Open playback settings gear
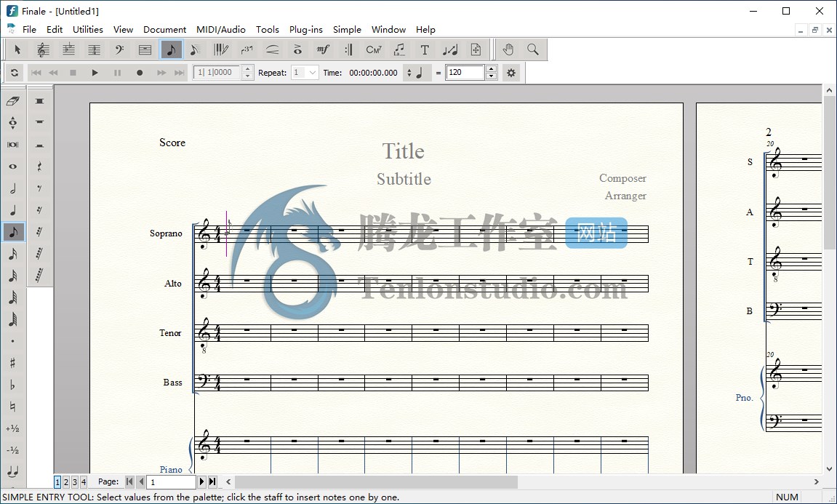This screenshot has height=504, width=837. pos(510,73)
